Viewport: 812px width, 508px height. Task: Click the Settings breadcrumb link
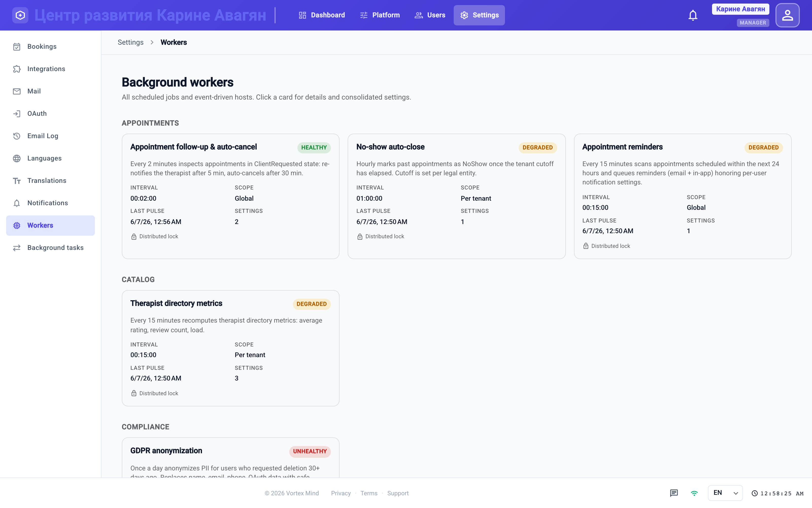[x=130, y=42]
